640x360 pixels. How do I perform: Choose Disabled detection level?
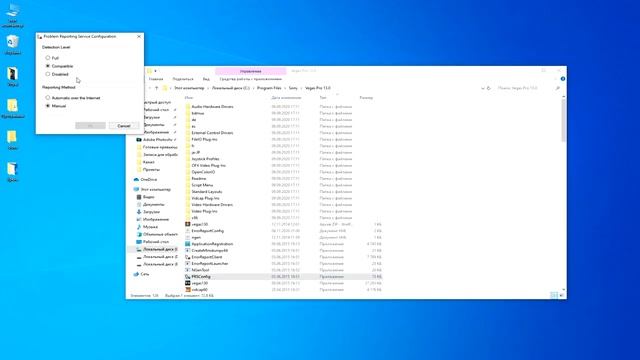[57, 74]
